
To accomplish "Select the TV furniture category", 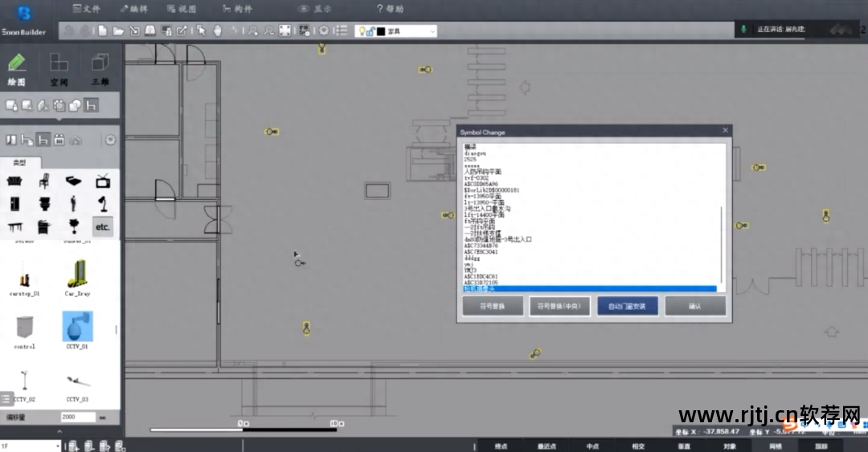I will (103, 181).
